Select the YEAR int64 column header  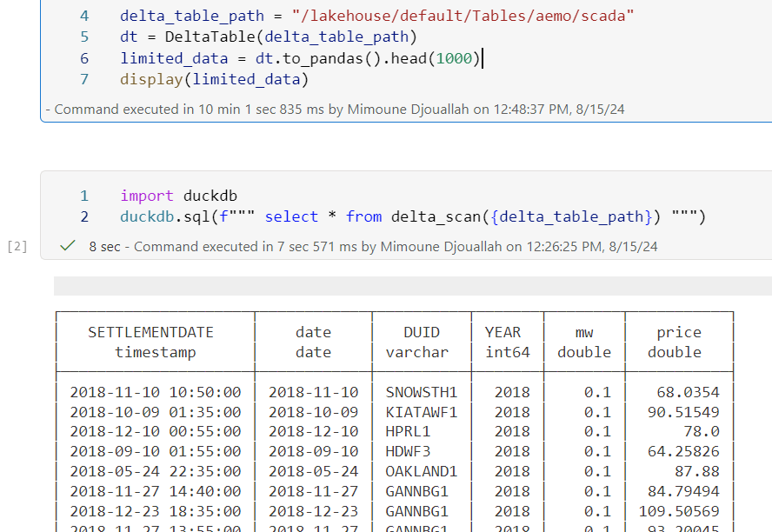(507, 342)
